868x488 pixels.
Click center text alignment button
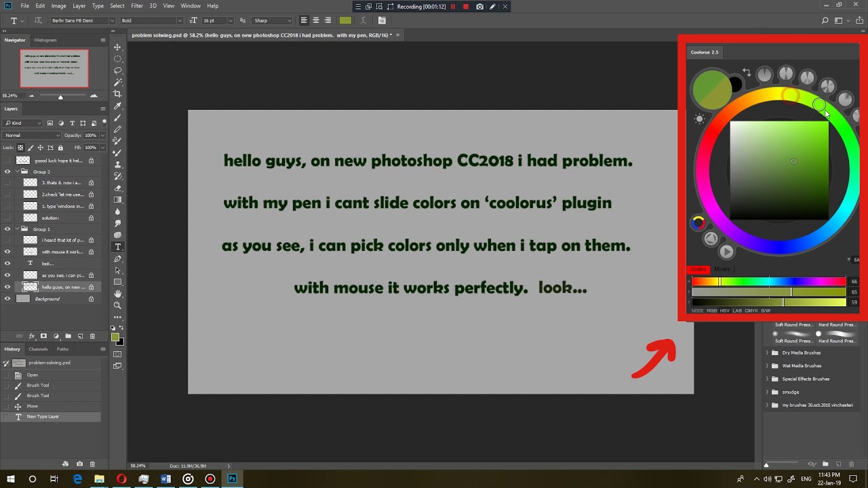[x=315, y=20]
